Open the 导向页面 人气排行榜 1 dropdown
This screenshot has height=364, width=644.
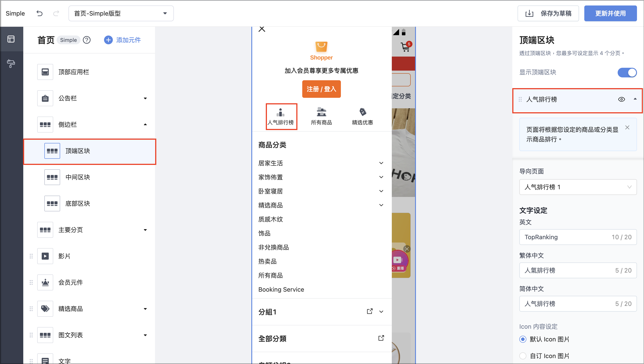578,187
